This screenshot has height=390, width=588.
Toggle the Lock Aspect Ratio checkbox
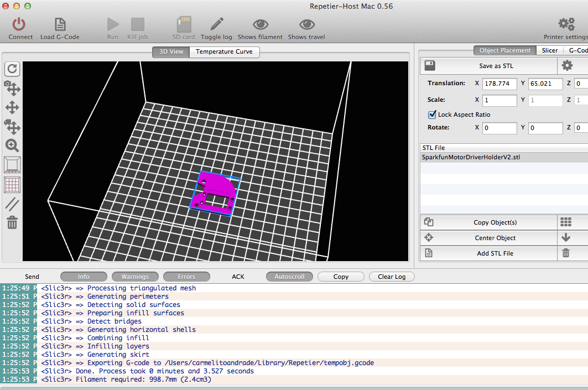click(x=432, y=115)
